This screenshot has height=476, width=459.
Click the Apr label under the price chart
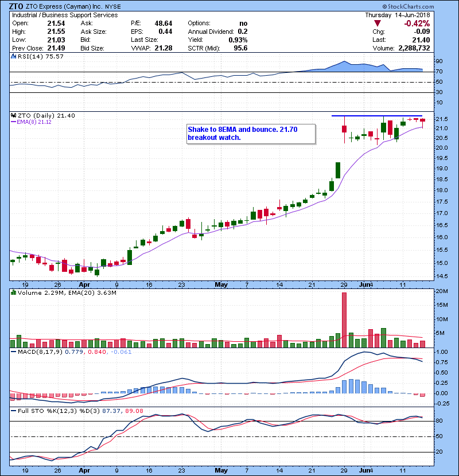point(84,285)
